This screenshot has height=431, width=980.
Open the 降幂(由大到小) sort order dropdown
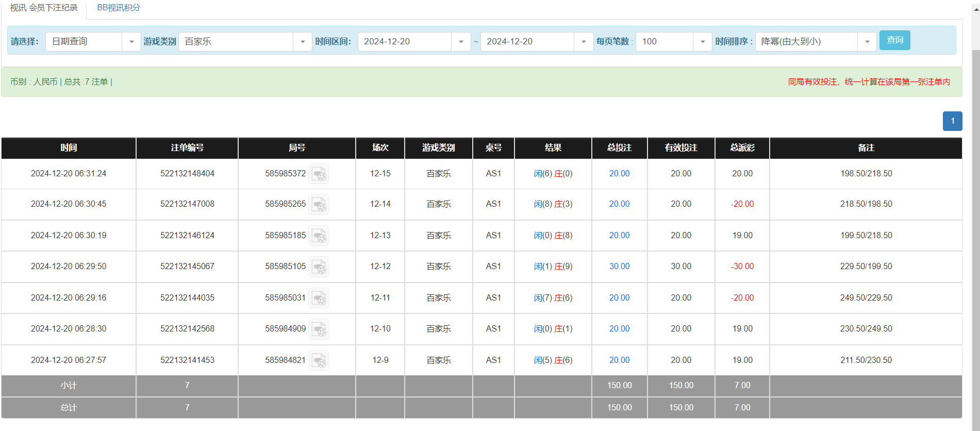coord(867,42)
